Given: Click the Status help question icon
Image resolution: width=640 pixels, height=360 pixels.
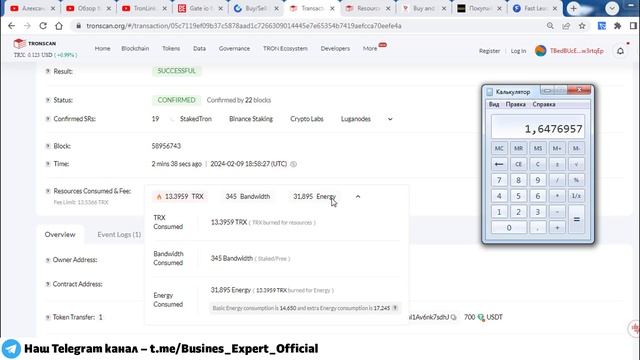Looking at the screenshot, I should (x=48, y=100).
